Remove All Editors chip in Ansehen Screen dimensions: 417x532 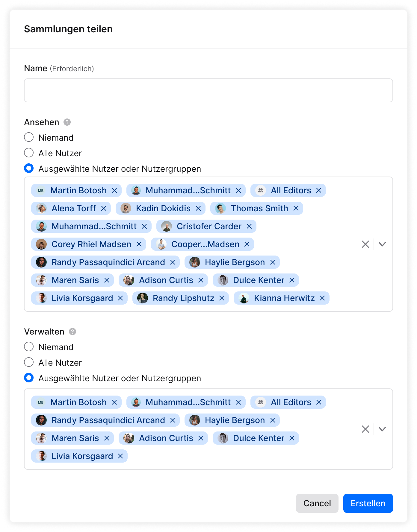[x=319, y=190]
